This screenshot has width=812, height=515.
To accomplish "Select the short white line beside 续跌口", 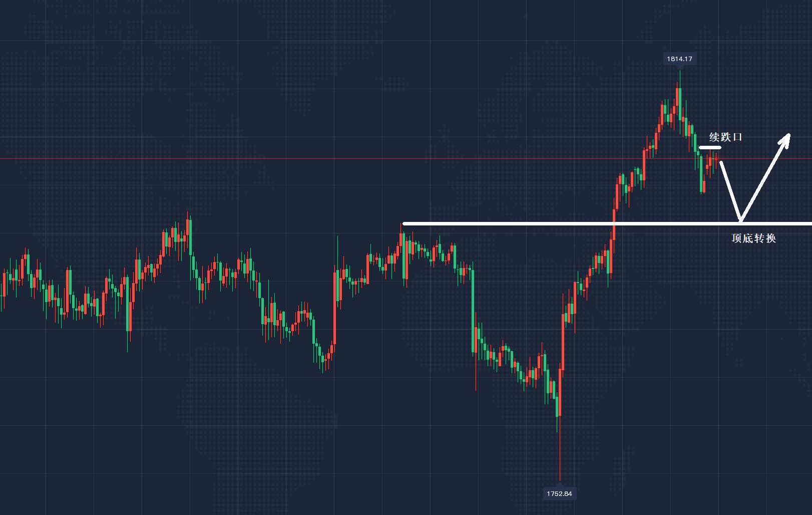I will [710, 148].
